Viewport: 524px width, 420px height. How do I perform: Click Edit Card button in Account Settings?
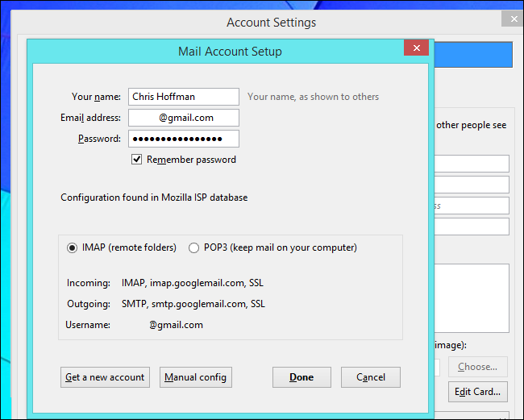point(477,392)
